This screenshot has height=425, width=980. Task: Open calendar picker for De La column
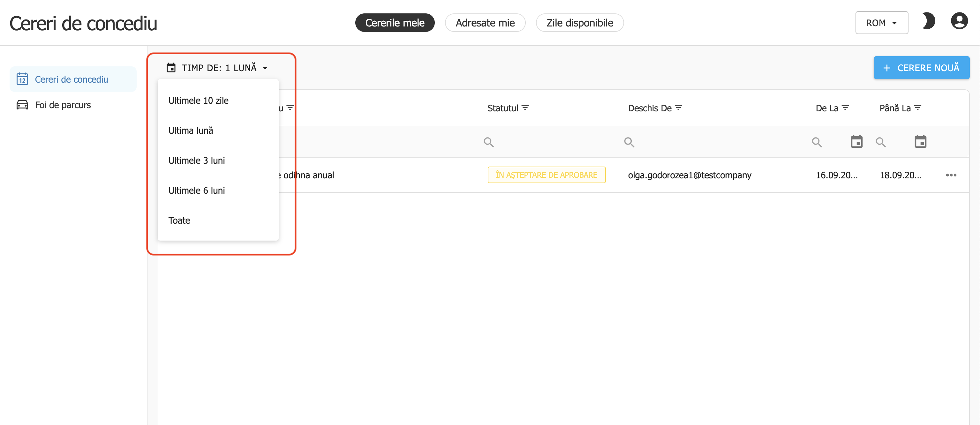[856, 142]
